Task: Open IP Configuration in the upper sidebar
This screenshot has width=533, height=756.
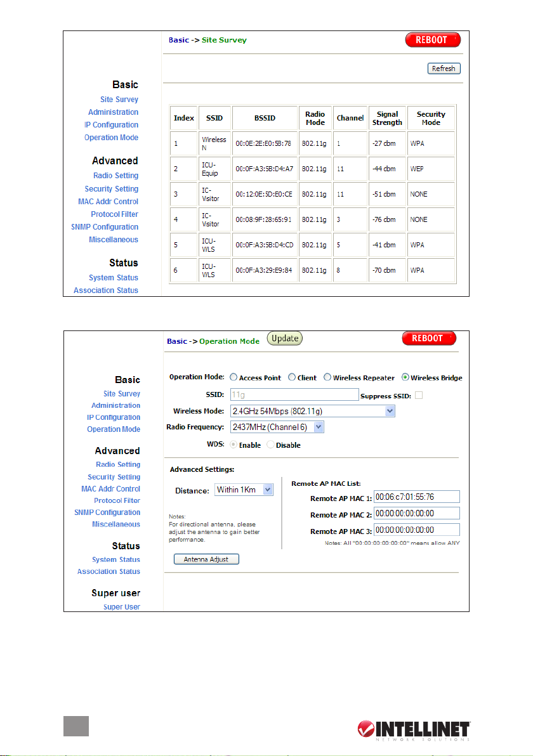Action: click(112, 125)
